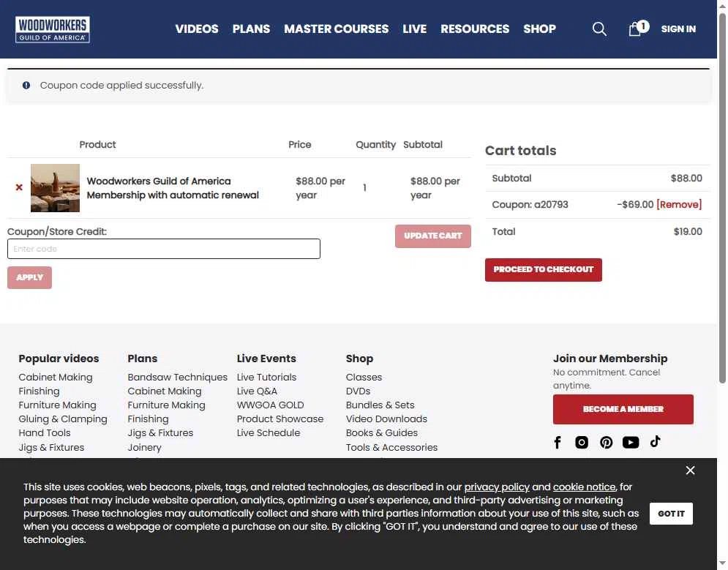728x570 pixels.
Task: Open Furniture Making under Popular videos
Action: tap(57, 405)
